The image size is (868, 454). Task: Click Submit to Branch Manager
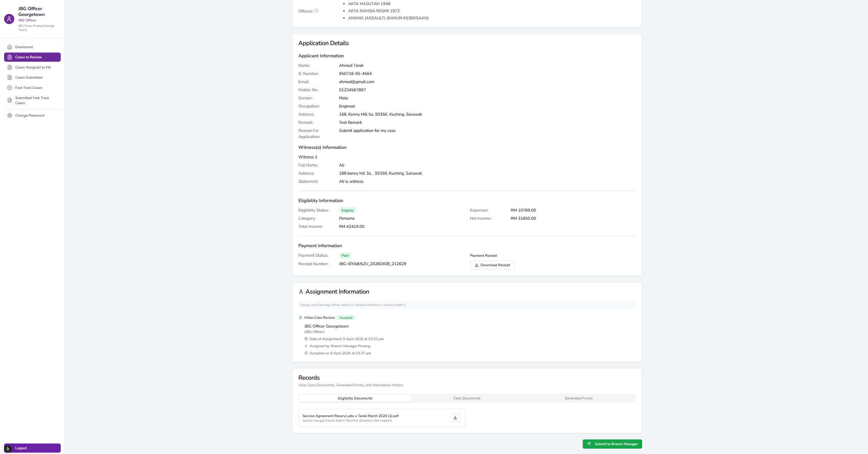[612, 444]
